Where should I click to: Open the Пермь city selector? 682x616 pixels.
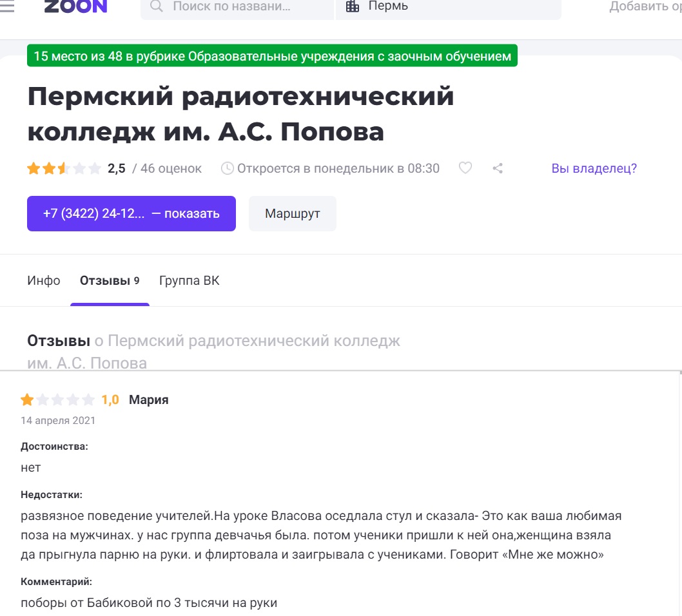448,7
